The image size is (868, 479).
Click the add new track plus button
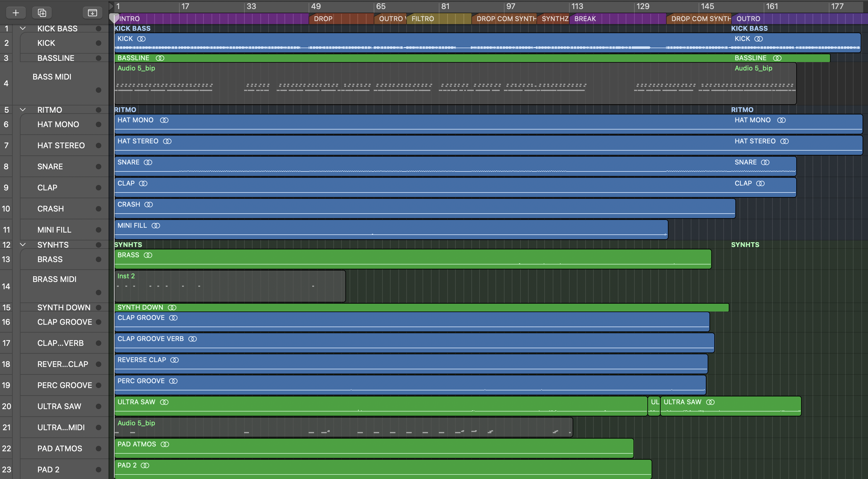(x=15, y=13)
